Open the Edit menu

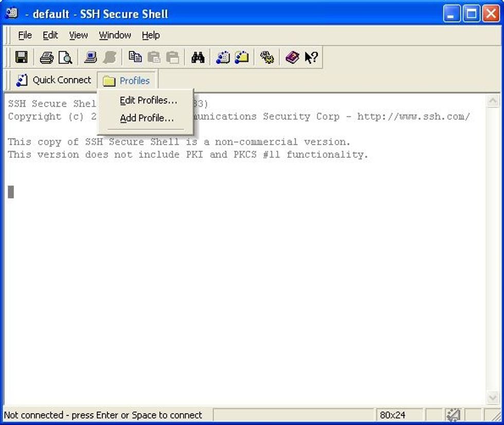pyautogui.click(x=50, y=35)
